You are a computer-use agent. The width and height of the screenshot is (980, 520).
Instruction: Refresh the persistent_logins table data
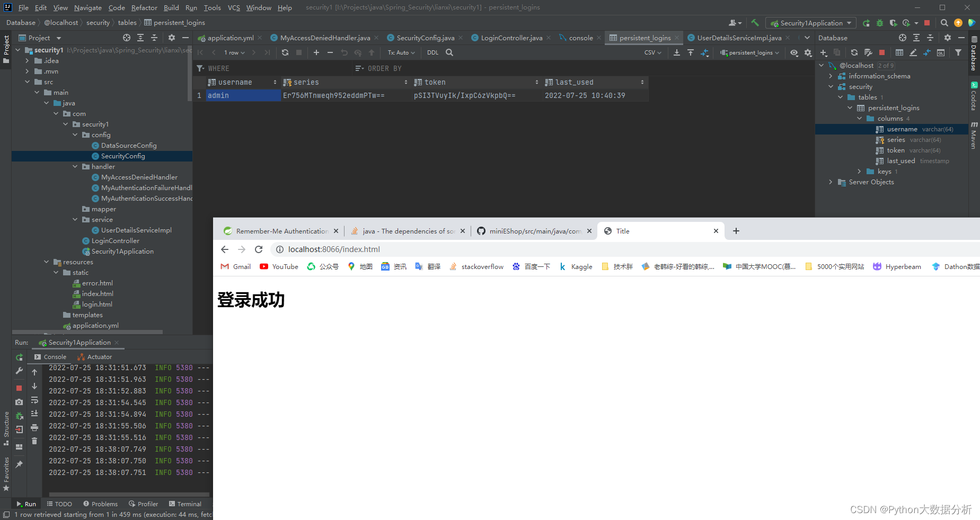285,52
